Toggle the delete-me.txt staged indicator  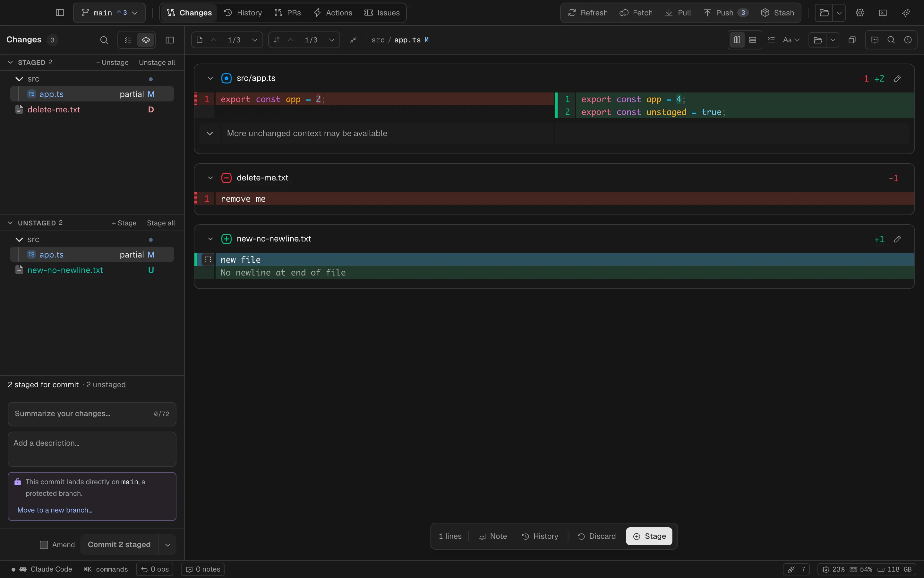click(227, 178)
